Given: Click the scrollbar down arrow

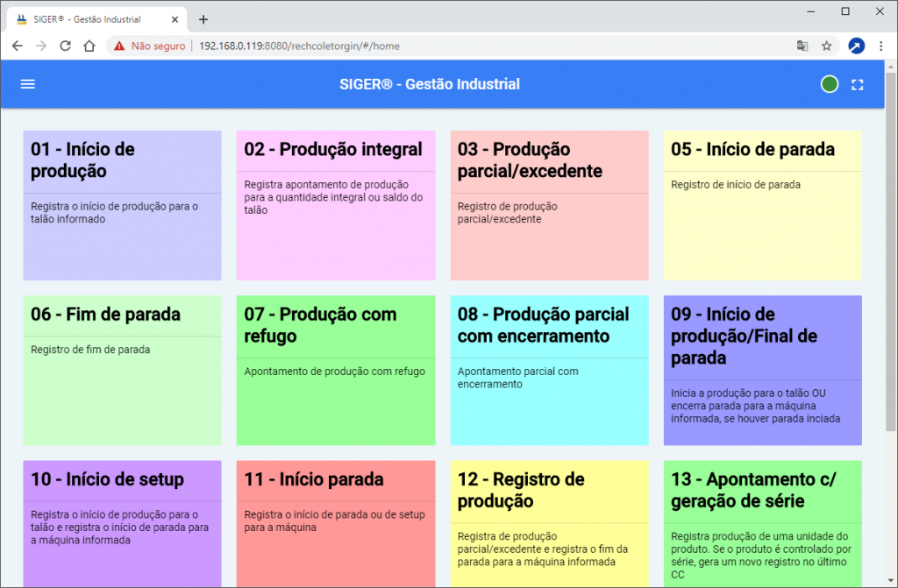Looking at the screenshot, I should [x=891, y=581].
